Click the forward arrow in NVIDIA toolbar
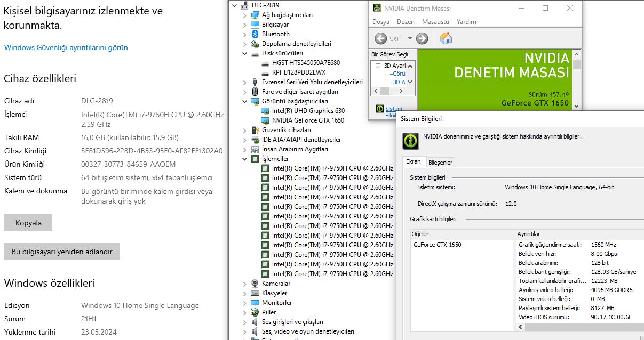Screen dimensions: 644x340 (422, 38)
